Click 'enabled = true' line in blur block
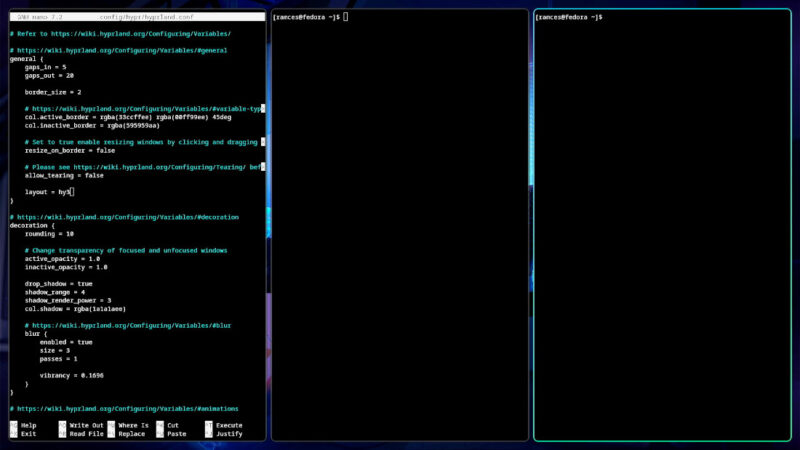800x450 pixels. coord(66,342)
